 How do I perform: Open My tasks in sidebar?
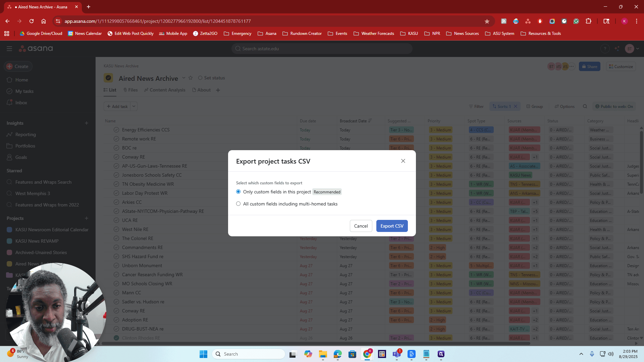pos(24,91)
